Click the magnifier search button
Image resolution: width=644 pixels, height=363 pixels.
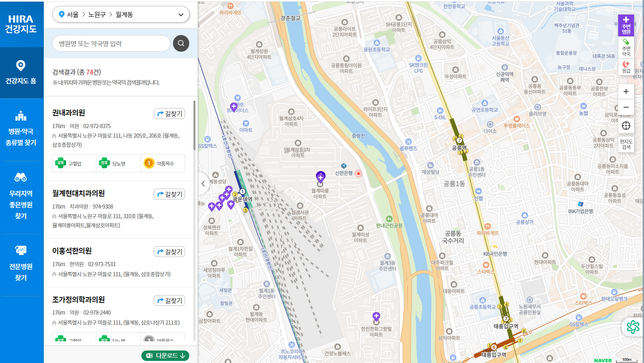[x=181, y=43]
